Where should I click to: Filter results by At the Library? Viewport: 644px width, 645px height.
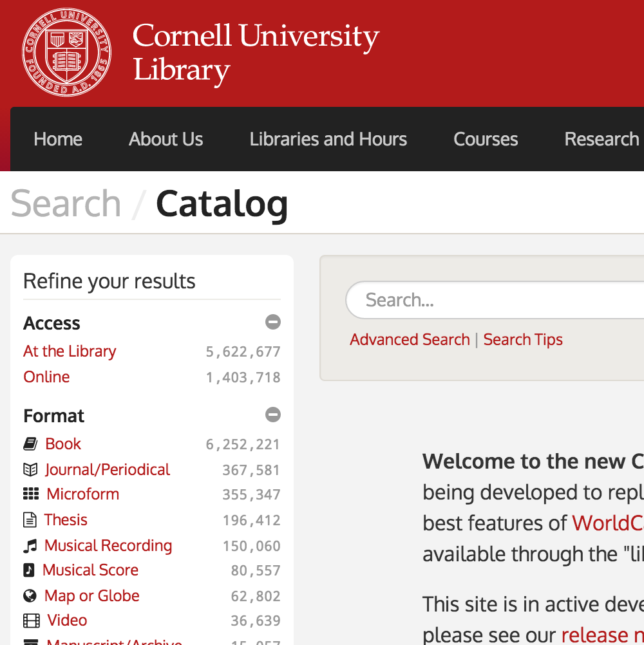tap(70, 351)
